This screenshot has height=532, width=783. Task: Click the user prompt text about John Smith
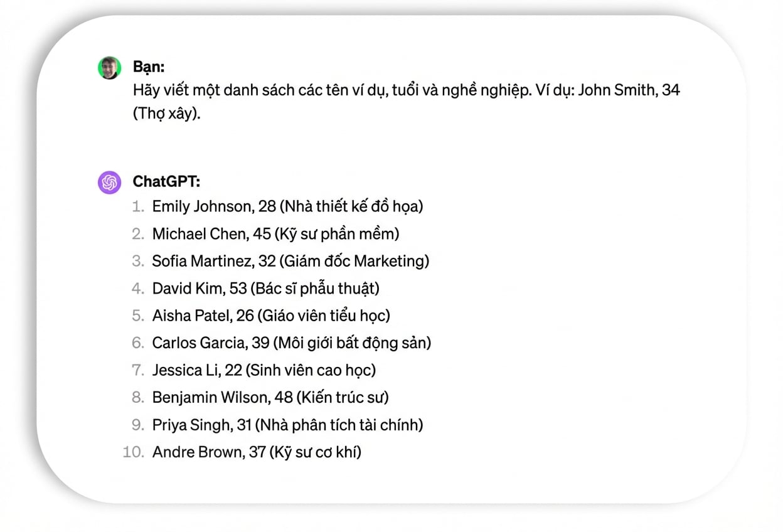coord(407,102)
